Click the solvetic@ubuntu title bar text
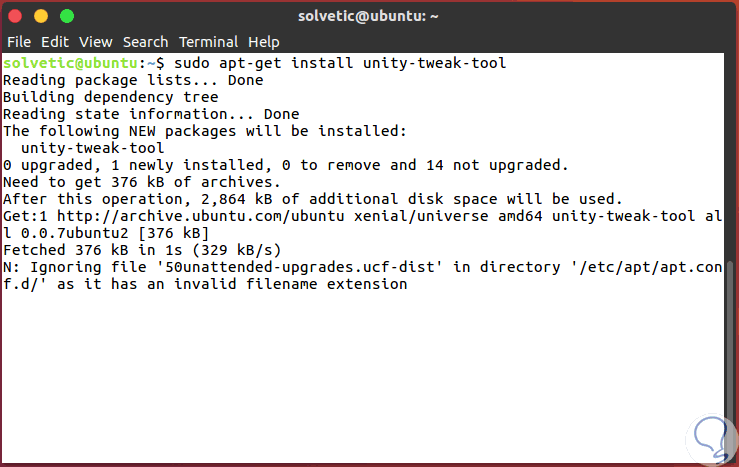The width and height of the screenshot is (739, 467). 369,16
